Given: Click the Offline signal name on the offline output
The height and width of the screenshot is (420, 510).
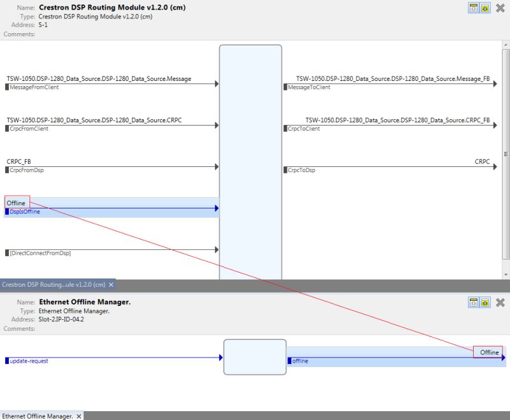Looking at the screenshot, I should pos(490,352).
